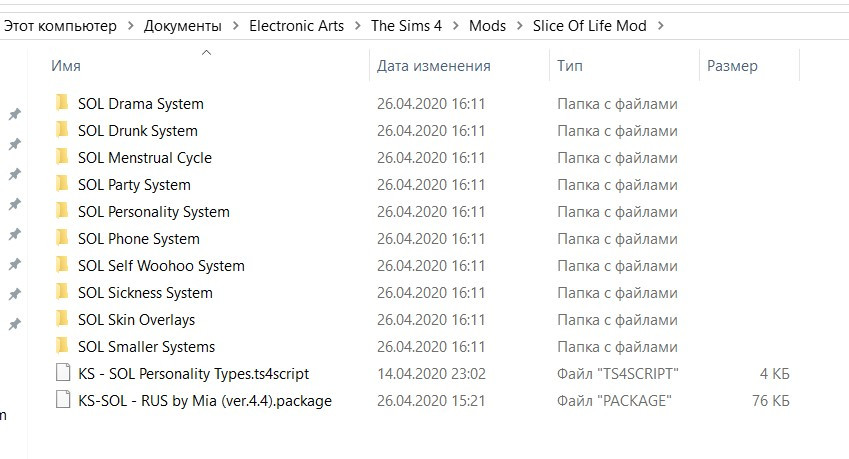Select the KS - SOL Personality Types.ts4script file icon
The width and height of the screenshot is (849, 459).
click(63, 373)
